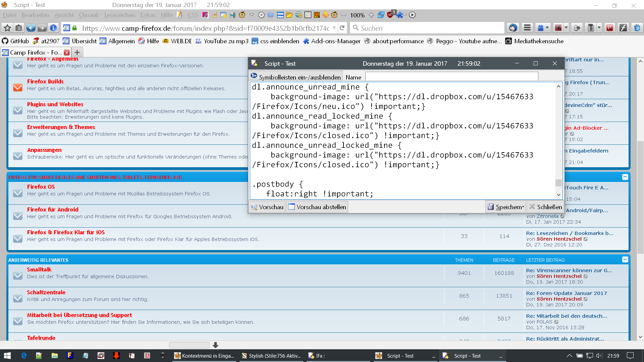Viewport: 644px width, 362px height.
Task: Open the Firefox Builds forum link
Action: tap(45, 81)
